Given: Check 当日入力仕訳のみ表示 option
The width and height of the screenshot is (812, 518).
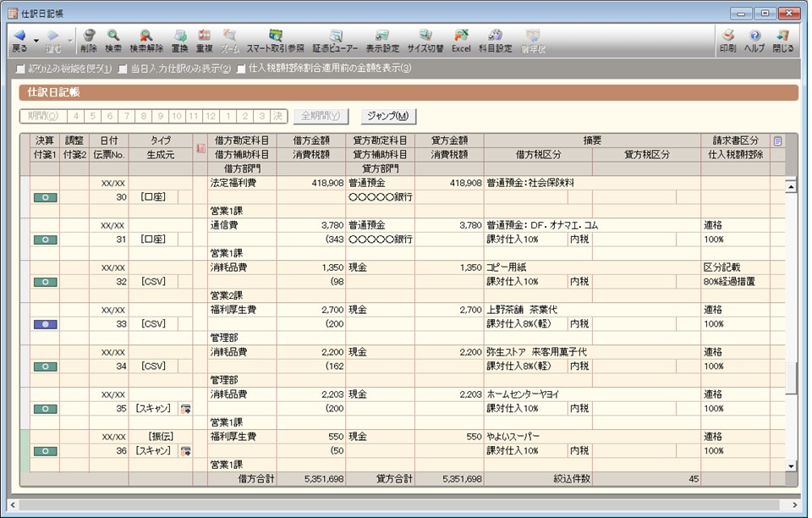Looking at the screenshot, I should [123, 69].
